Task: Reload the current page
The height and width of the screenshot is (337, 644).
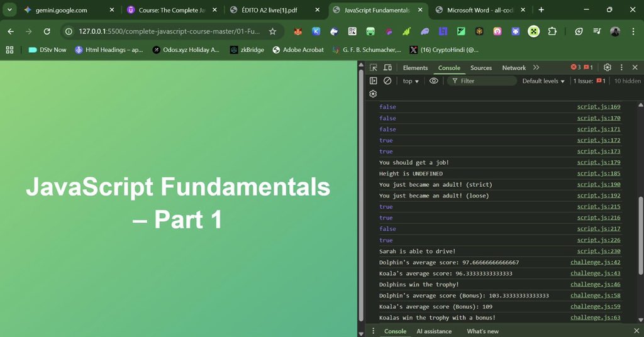Action: [x=47, y=31]
